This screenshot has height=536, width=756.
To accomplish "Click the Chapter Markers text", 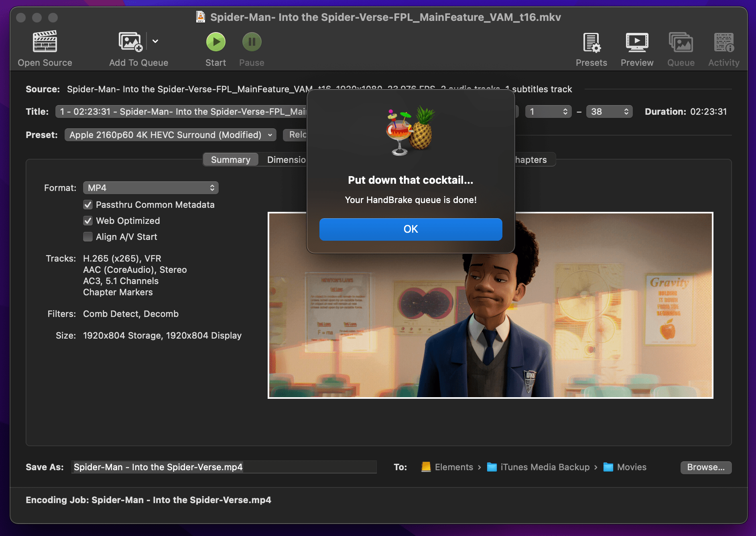I will (x=118, y=292).
